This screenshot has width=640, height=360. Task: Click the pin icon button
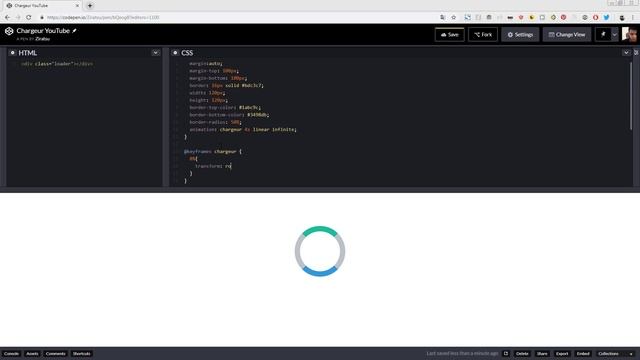pyautogui.click(x=603, y=35)
